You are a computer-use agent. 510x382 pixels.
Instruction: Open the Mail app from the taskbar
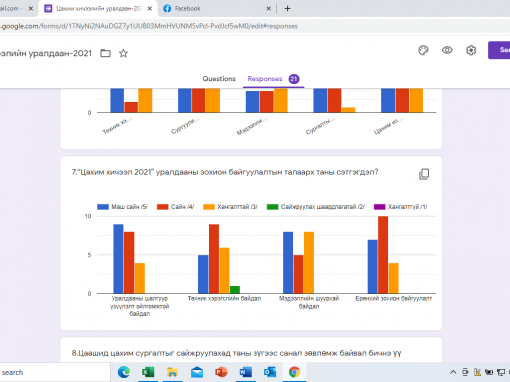197,372
